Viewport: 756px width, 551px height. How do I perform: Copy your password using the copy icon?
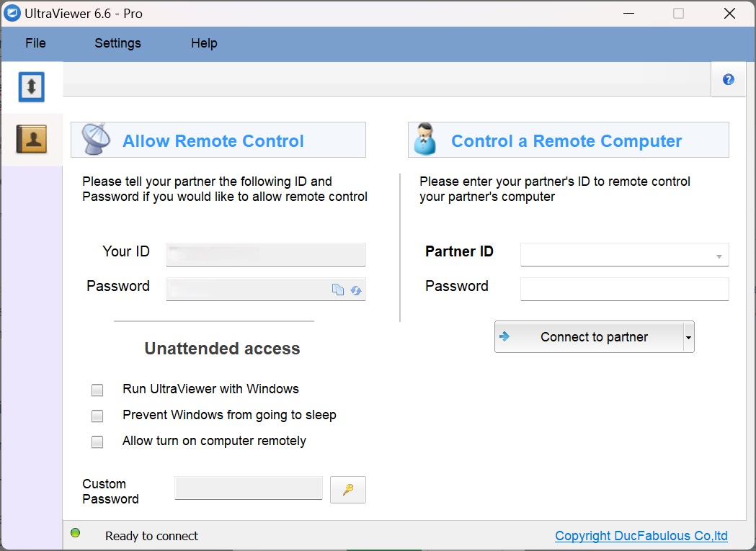coord(338,289)
